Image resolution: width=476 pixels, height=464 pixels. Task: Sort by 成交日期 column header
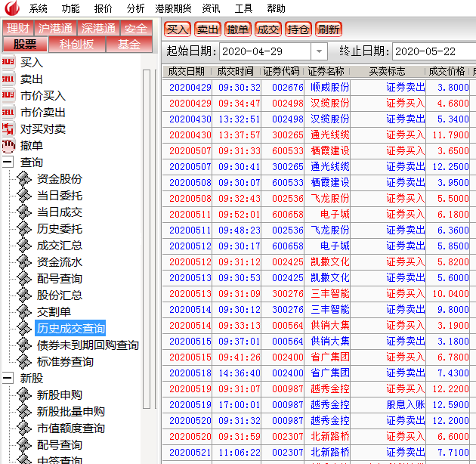(187, 71)
